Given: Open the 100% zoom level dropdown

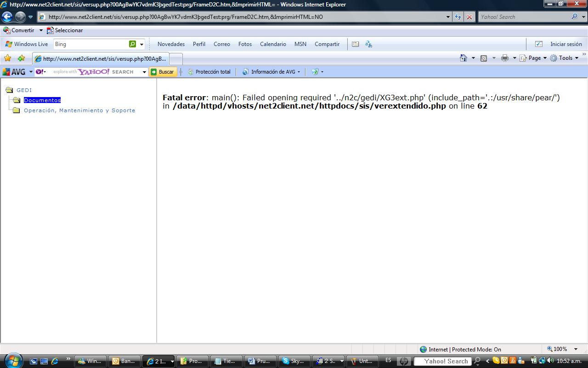Looking at the screenshot, I should click(x=576, y=349).
